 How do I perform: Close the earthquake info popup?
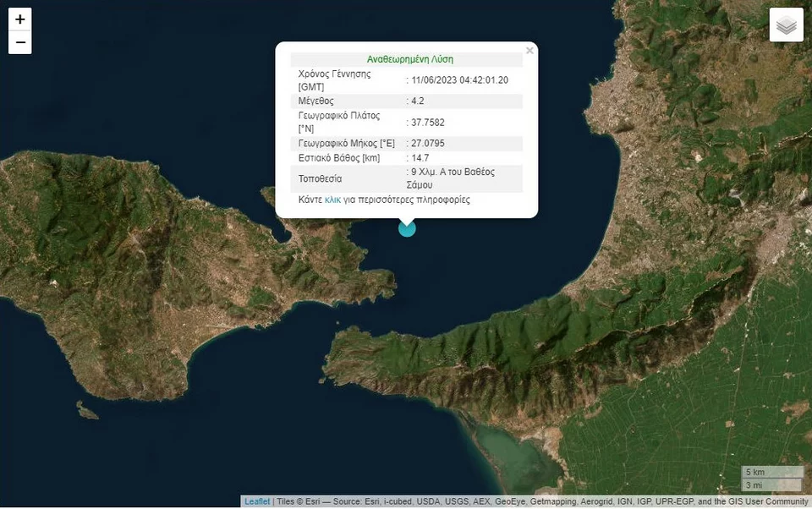(x=529, y=51)
